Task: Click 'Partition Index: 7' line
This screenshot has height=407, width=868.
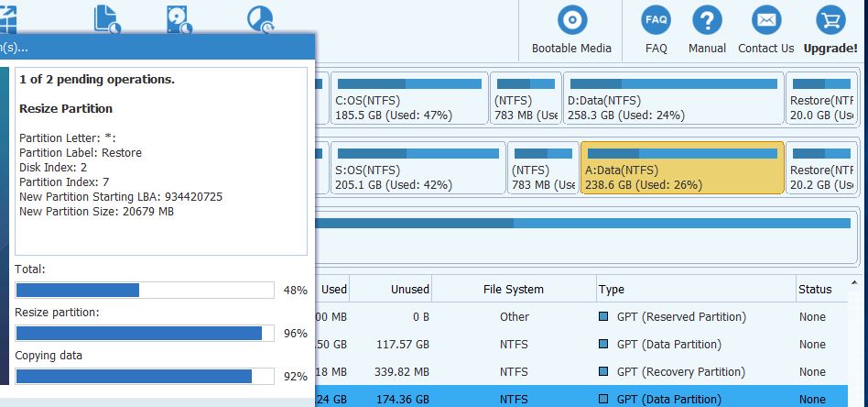Action: [x=64, y=181]
